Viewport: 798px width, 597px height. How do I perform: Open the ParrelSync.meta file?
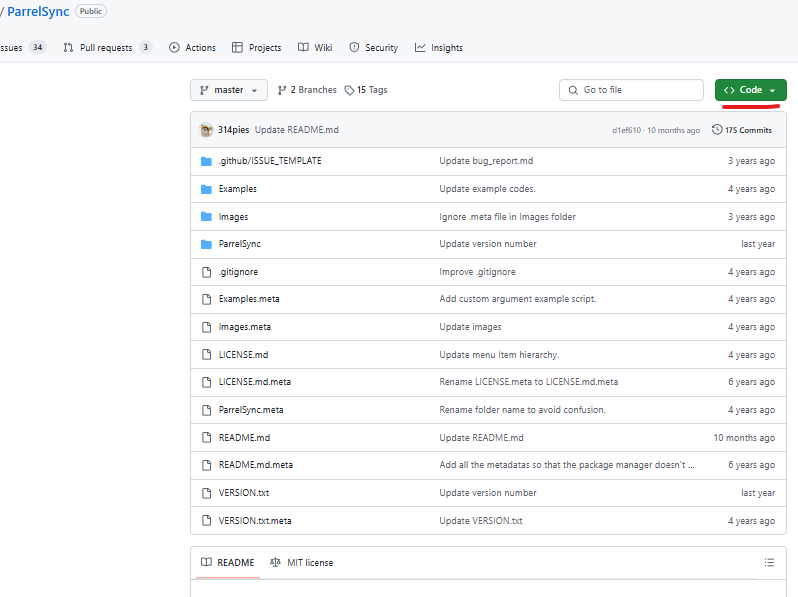251,410
